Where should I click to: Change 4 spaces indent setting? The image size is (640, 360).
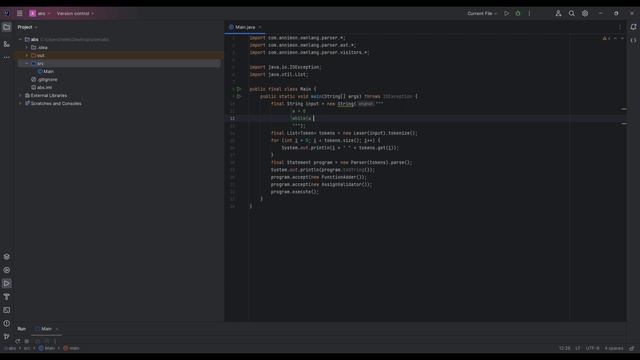pos(614,349)
